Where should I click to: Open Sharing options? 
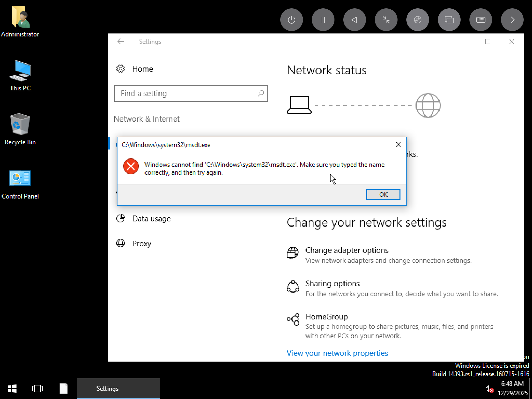[x=332, y=283]
